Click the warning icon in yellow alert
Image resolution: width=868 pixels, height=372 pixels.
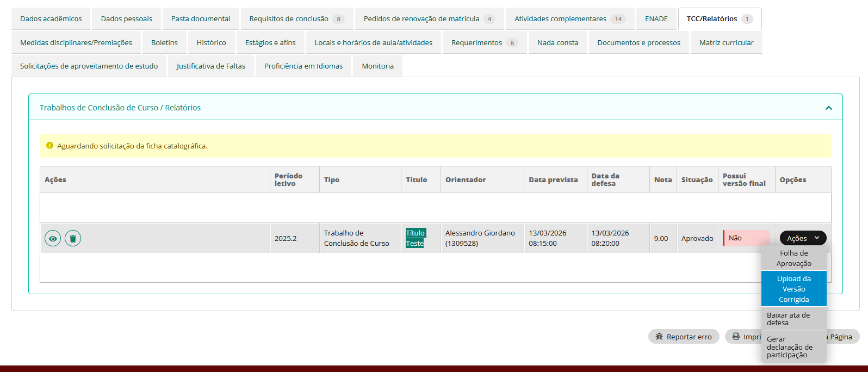(50, 146)
